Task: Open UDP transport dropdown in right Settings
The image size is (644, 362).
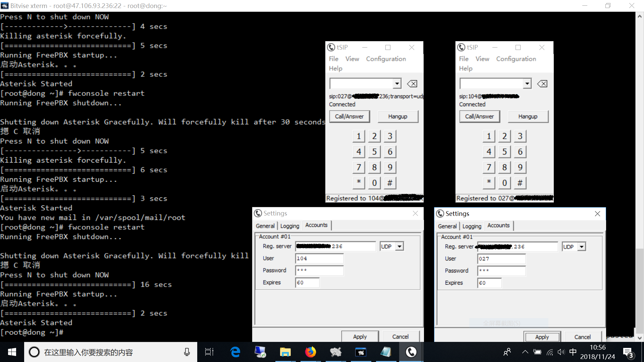Action: tap(582, 247)
